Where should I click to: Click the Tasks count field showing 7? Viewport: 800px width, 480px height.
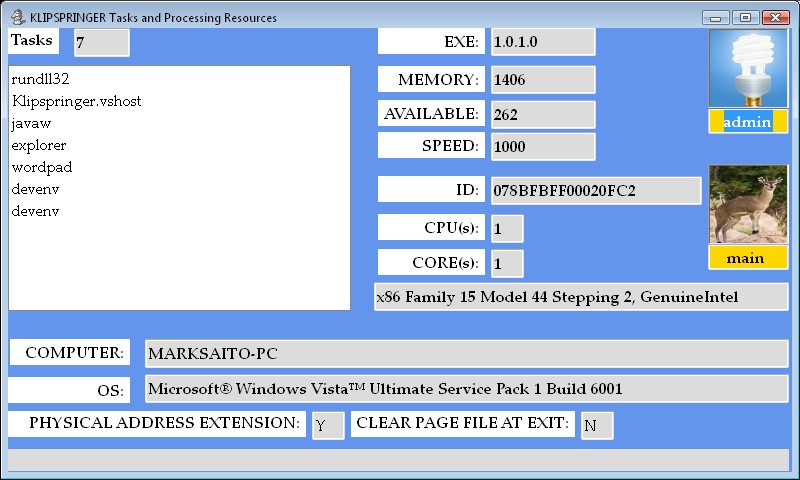(101, 43)
